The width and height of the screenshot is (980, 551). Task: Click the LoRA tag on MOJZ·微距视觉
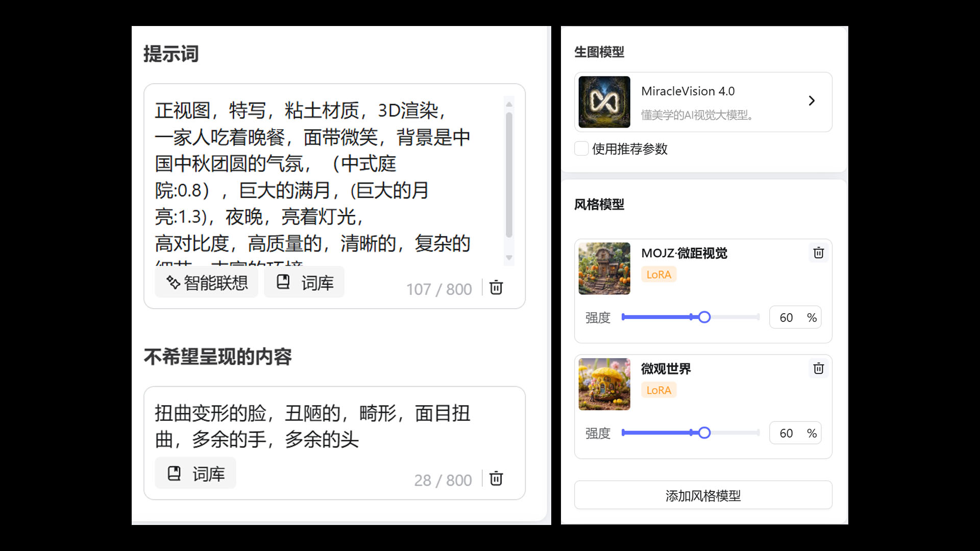click(658, 274)
